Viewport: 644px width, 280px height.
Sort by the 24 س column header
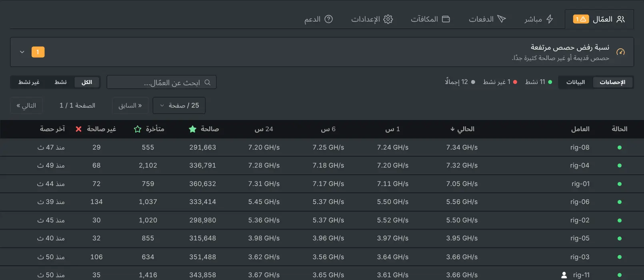pos(264,129)
